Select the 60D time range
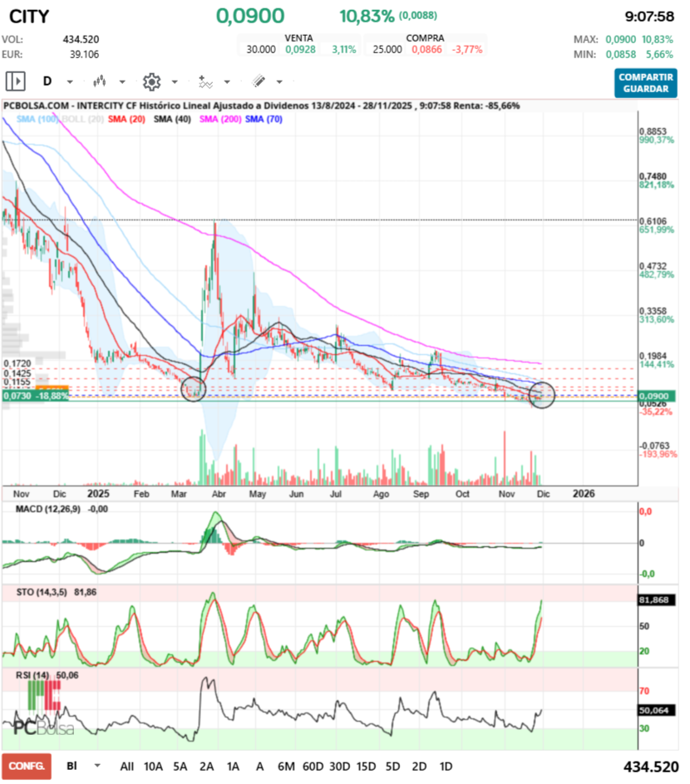 tap(313, 767)
